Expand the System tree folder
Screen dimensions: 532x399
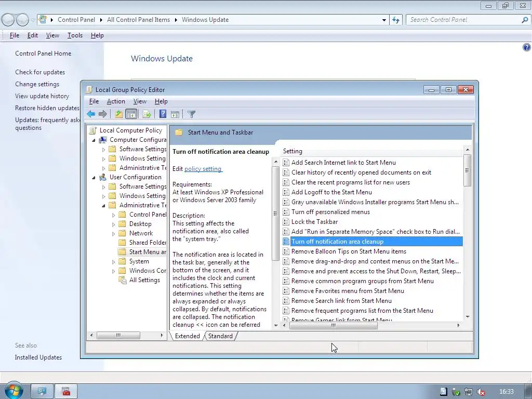point(113,262)
